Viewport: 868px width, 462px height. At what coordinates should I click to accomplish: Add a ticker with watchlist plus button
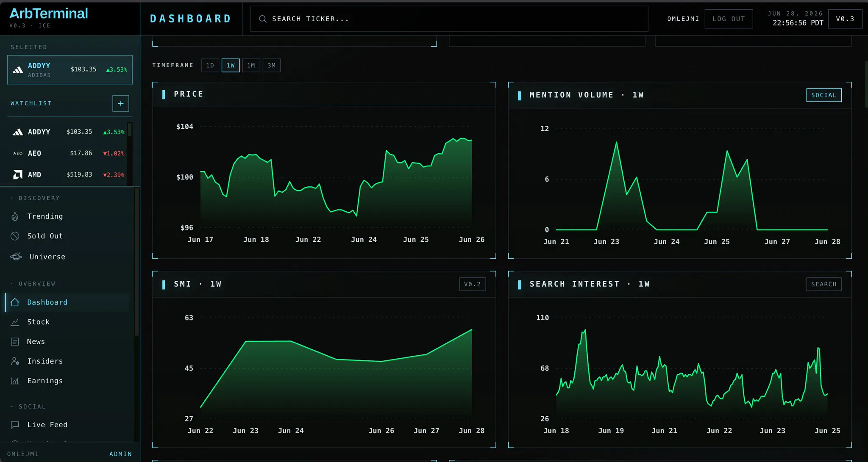[x=120, y=103]
